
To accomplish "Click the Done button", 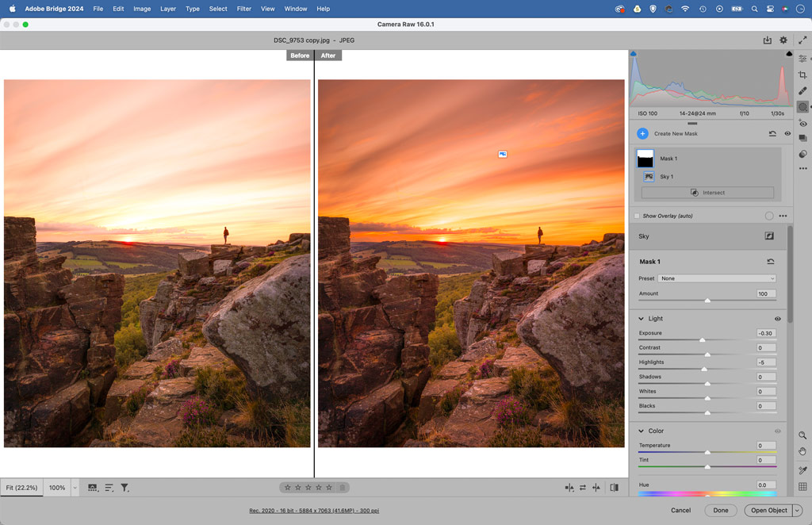I will 720,511.
